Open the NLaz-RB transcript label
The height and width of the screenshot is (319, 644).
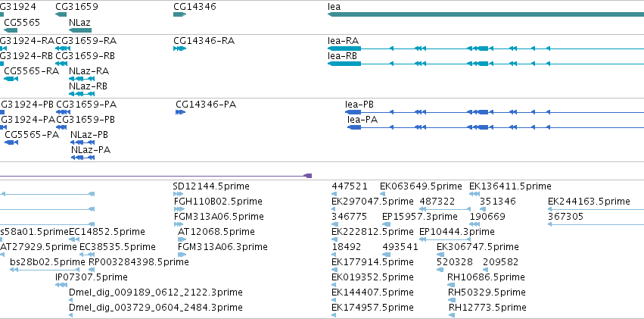[x=88, y=86]
